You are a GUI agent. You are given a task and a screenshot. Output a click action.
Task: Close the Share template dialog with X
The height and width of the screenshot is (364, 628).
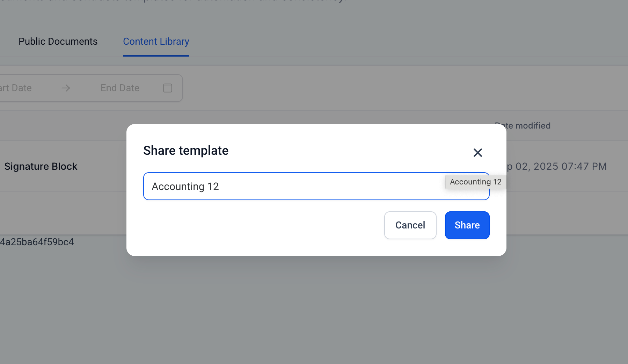(x=477, y=153)
